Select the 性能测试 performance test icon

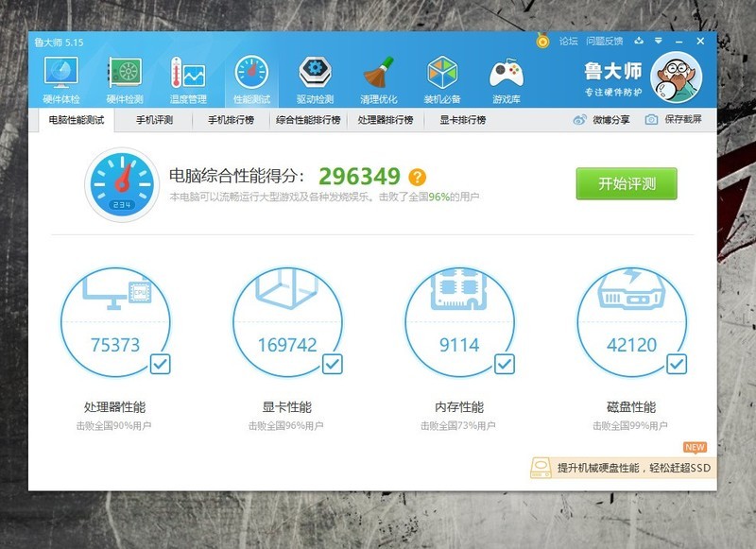pos(250,76)
